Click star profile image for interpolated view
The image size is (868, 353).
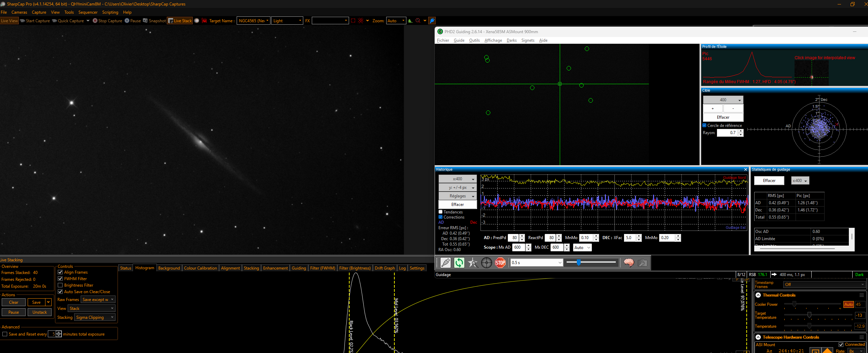click(811, 73)
